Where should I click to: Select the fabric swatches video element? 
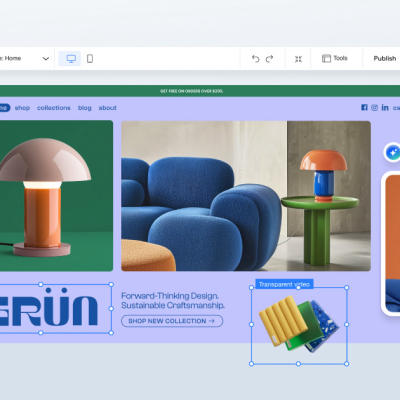pyautogui.click(x=299, y=325)
